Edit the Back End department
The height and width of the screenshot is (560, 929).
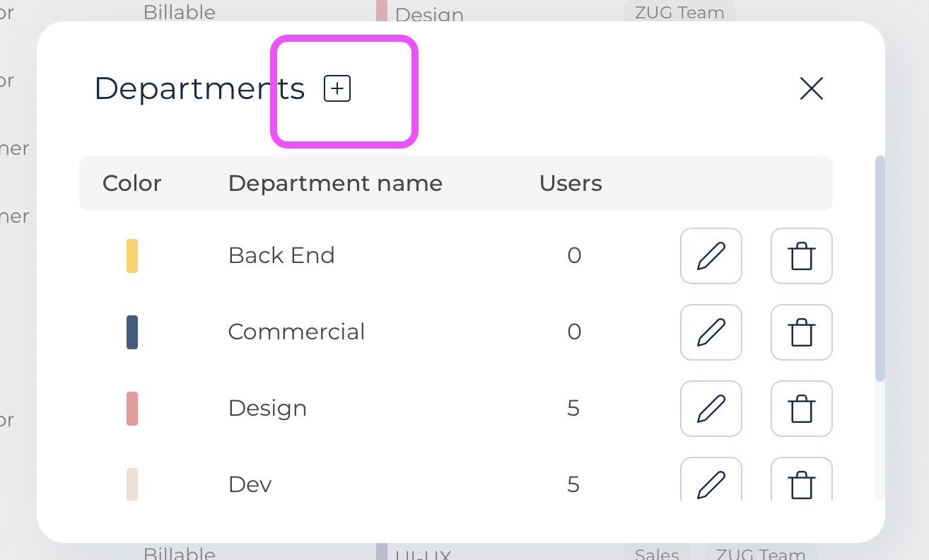pyautogui.click(x=711, y=256)
